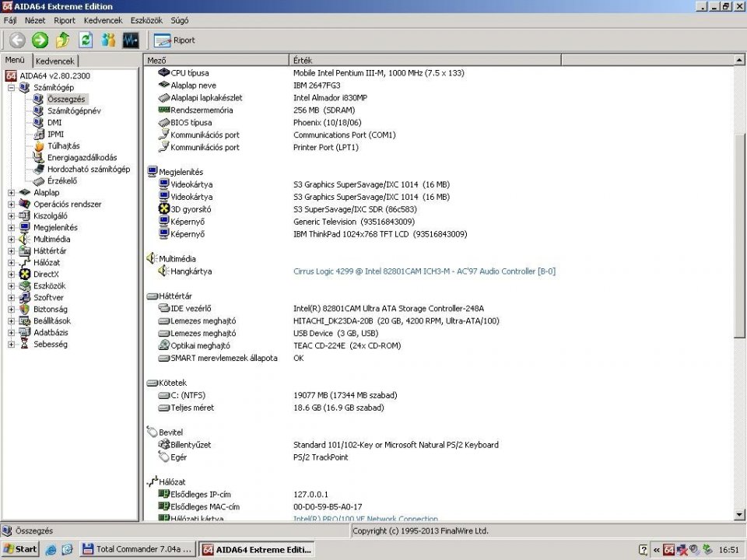Select the HITACHI_DK23DA-20B drive value
The width and height of the screenshot is (747, 560).
click(396, 321)
